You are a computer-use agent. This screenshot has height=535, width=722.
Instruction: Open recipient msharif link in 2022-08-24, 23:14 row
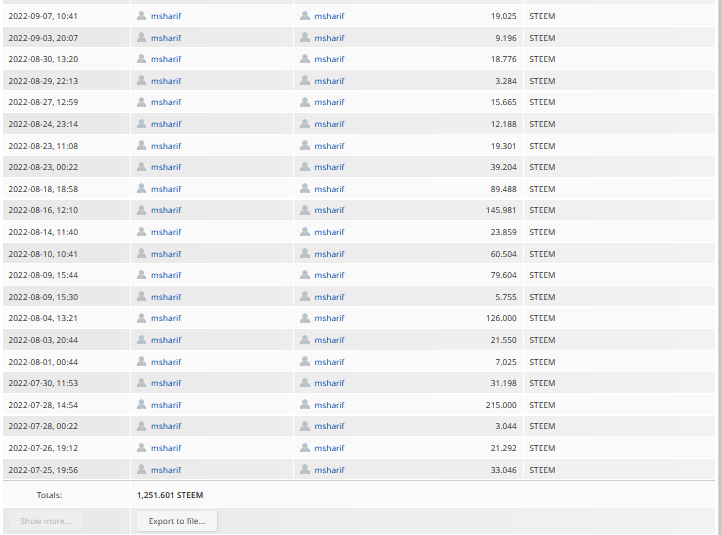pos(329,124)
